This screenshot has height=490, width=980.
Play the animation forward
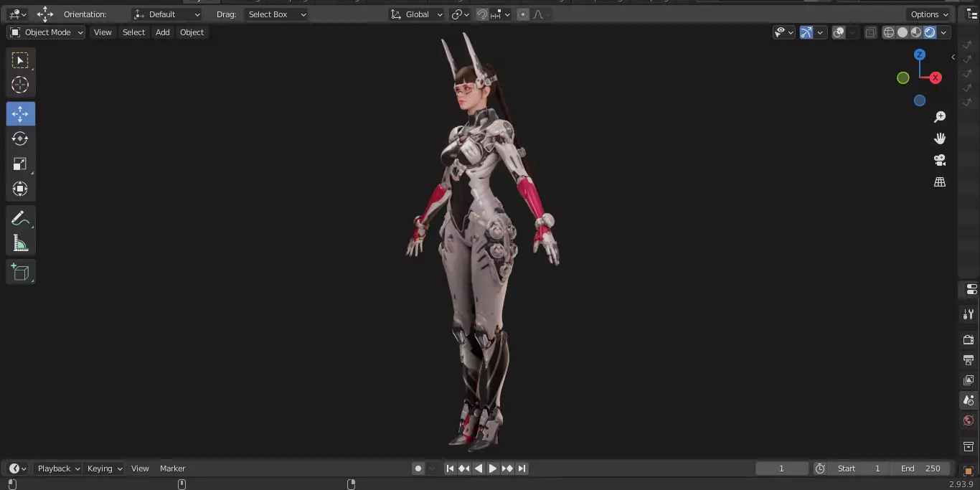[x=493, y=468]
